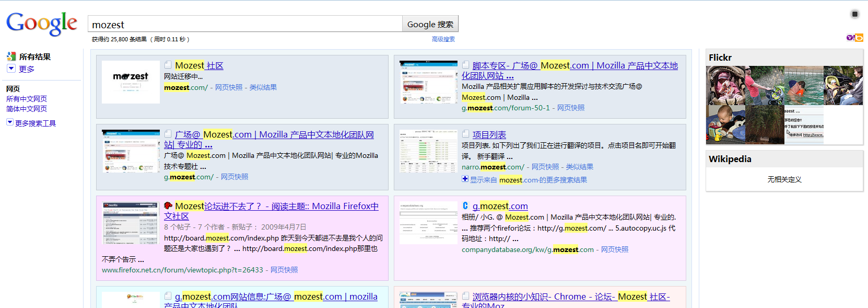Open thumbnail of Mozest论坛进不去了 result
Screen dimensions: 868x308
point(131,223)
